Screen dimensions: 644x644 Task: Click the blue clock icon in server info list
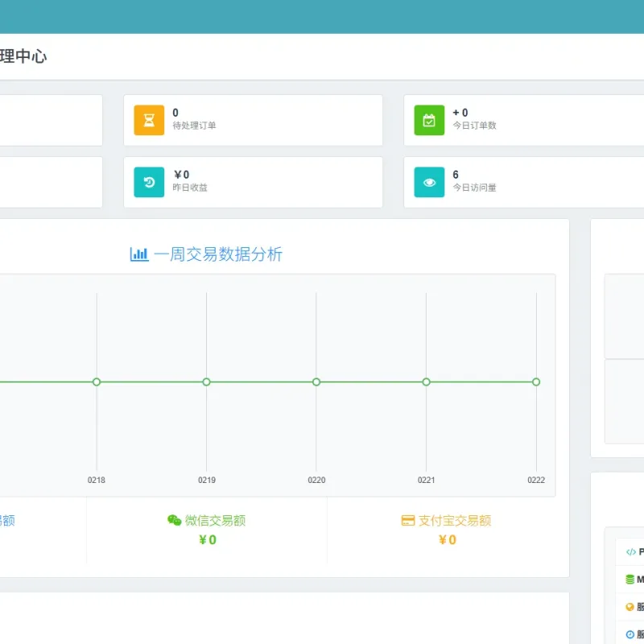pos(630,634)
